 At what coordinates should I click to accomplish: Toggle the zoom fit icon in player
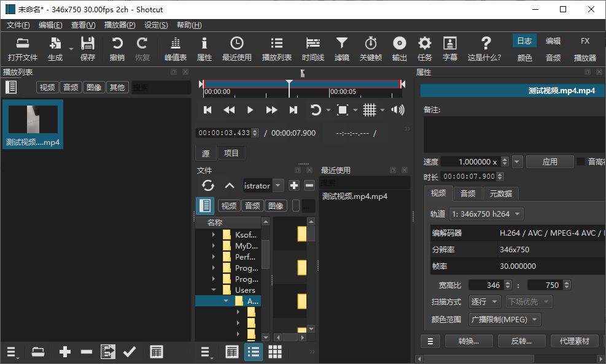pos(343,110)
